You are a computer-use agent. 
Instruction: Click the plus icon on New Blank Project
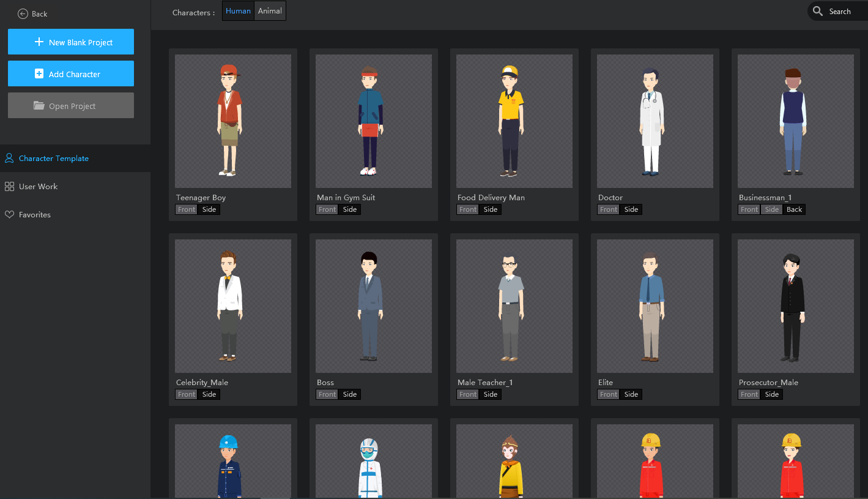tap(39, 42)
